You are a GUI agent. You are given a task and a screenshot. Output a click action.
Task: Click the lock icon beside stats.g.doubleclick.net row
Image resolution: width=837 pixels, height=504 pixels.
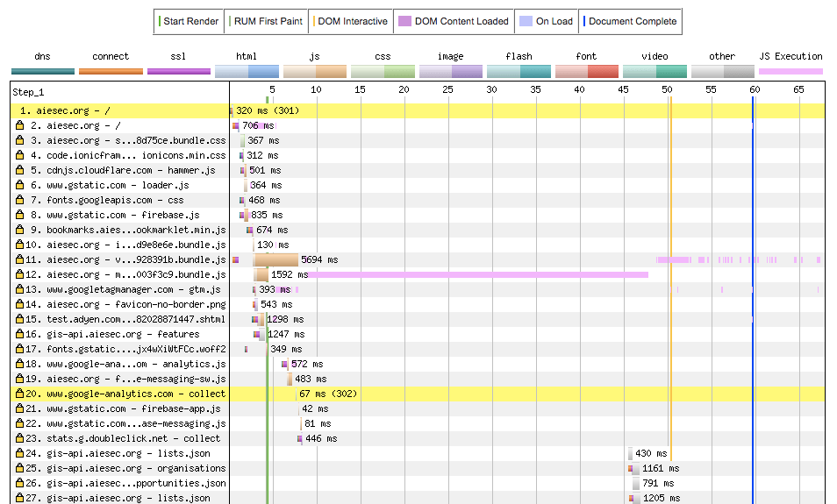[20, 438]
